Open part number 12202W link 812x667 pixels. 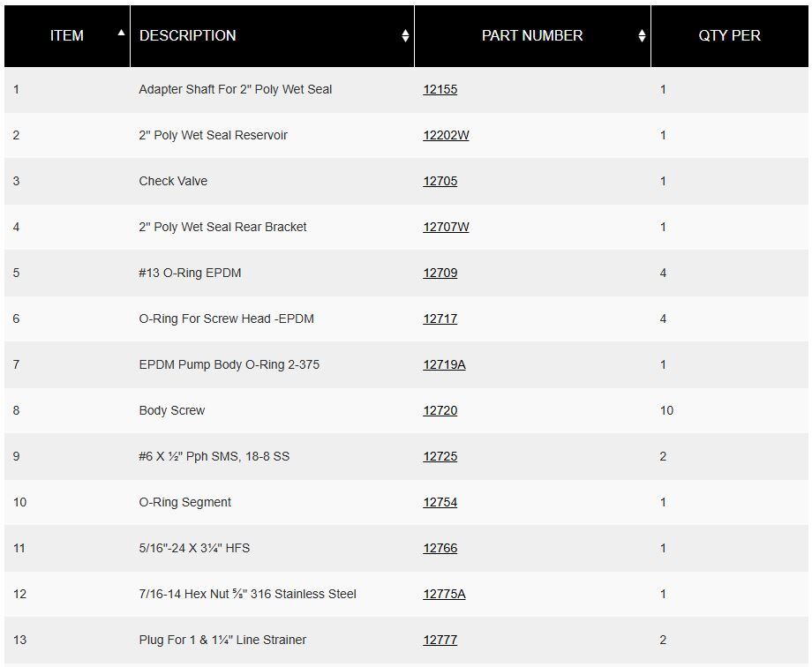(x=446, y=135)
